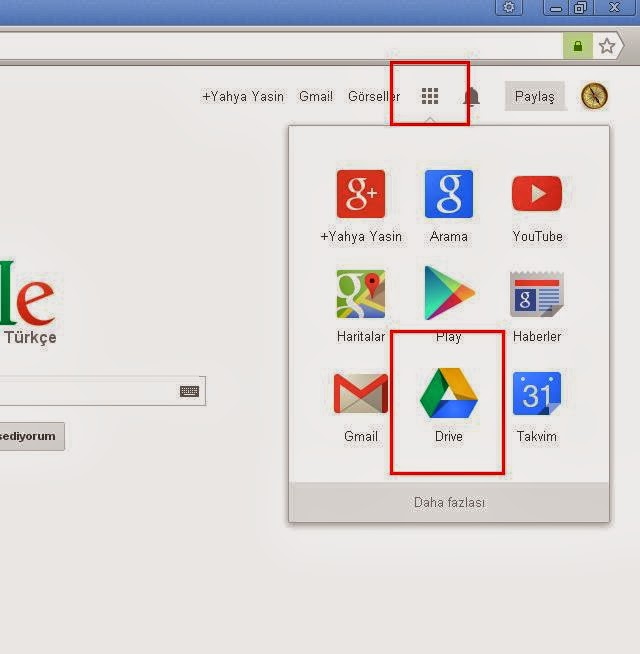
Task: Open the notifications bell
Action: [x=471, y=96]
